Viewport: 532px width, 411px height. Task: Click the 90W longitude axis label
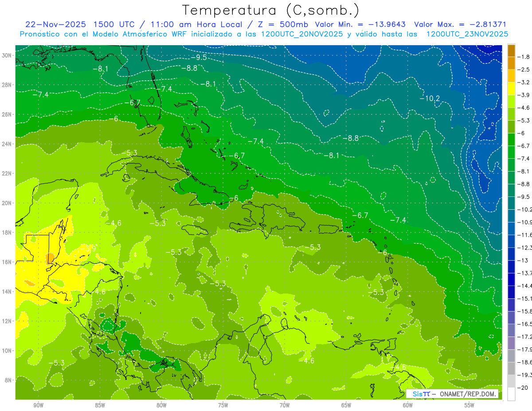point(38,406)
